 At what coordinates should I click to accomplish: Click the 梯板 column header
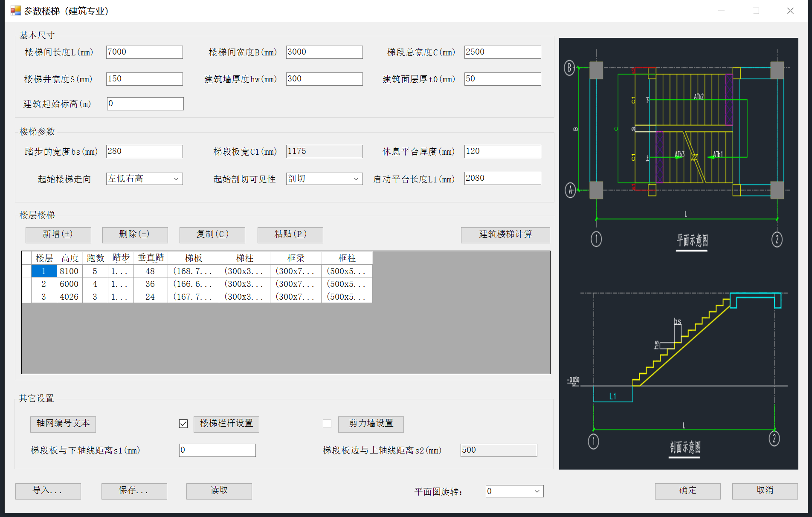coord(193,258)
